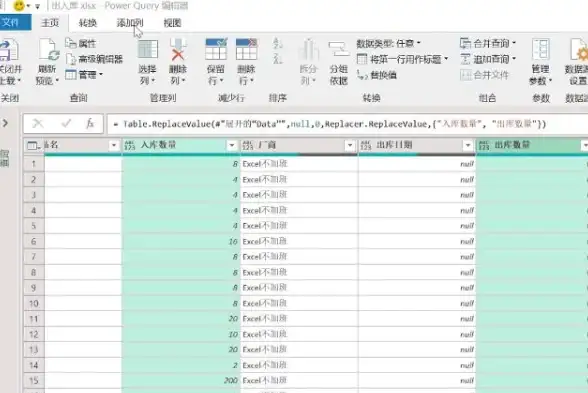Click the 合并文件 command

click(484, 75)
